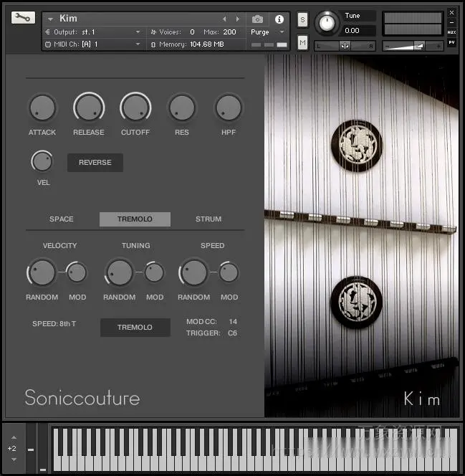Click the VELOCITY MOD knob

point(77,272)
